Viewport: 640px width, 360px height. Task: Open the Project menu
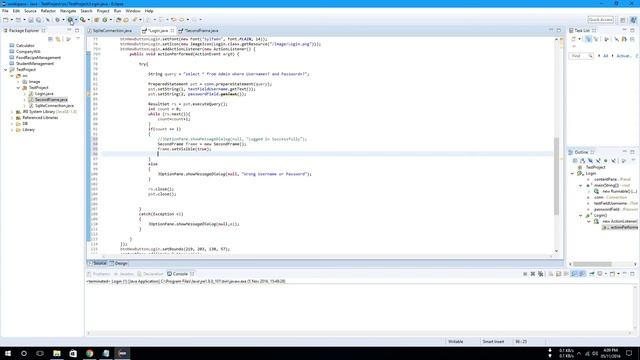(x=103, y=11)
